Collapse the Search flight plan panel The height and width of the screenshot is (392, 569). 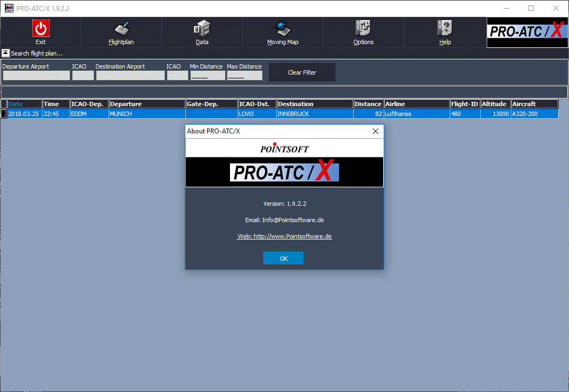(5, 53)
